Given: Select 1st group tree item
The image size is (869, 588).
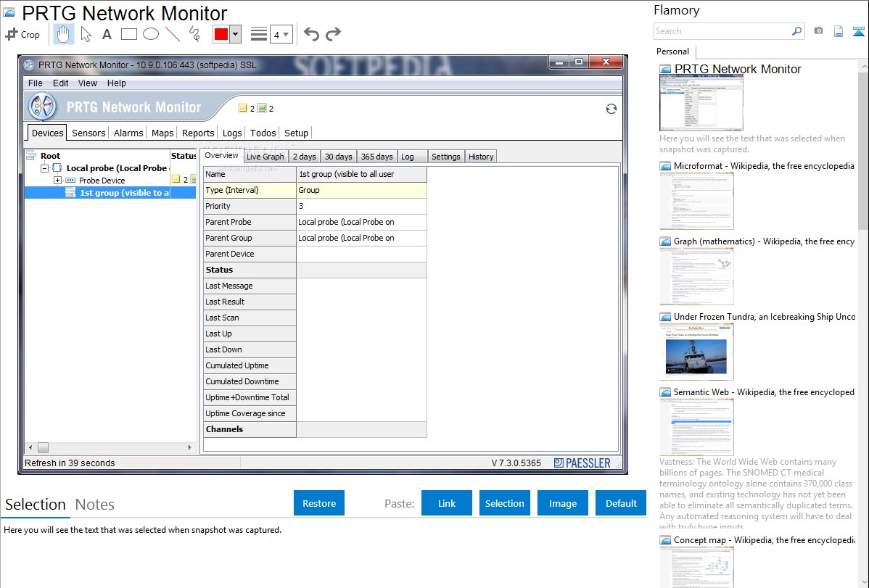Looking at the screenshot, I should (124, 193).
